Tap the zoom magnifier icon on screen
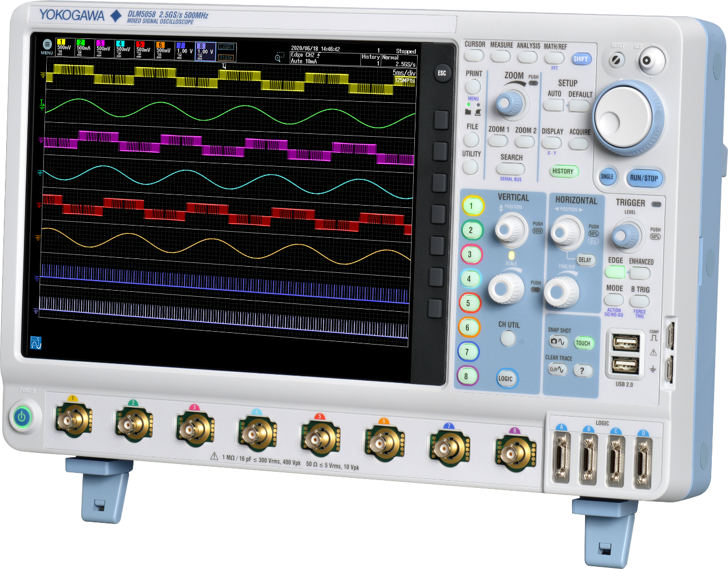728x569 pixels. [279, 57]
